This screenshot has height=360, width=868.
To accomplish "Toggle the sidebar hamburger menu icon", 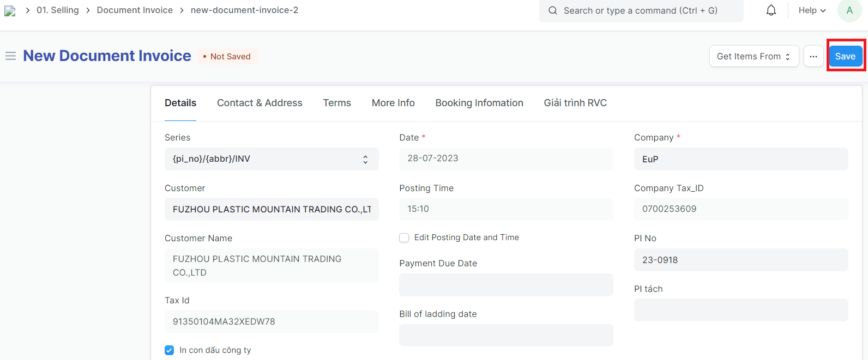I will [x=10, y=56].
